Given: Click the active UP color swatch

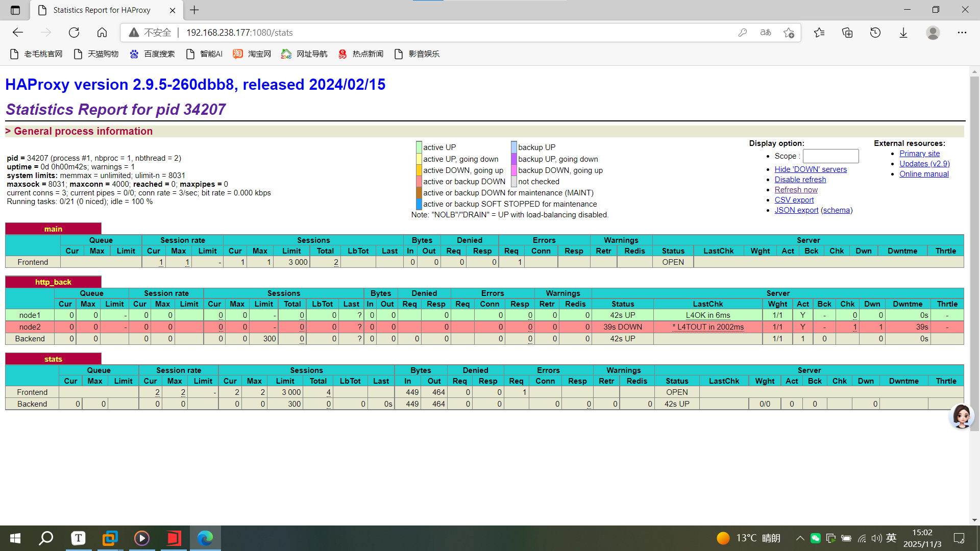Looking at the screenshot, I should tap(419, 147).
